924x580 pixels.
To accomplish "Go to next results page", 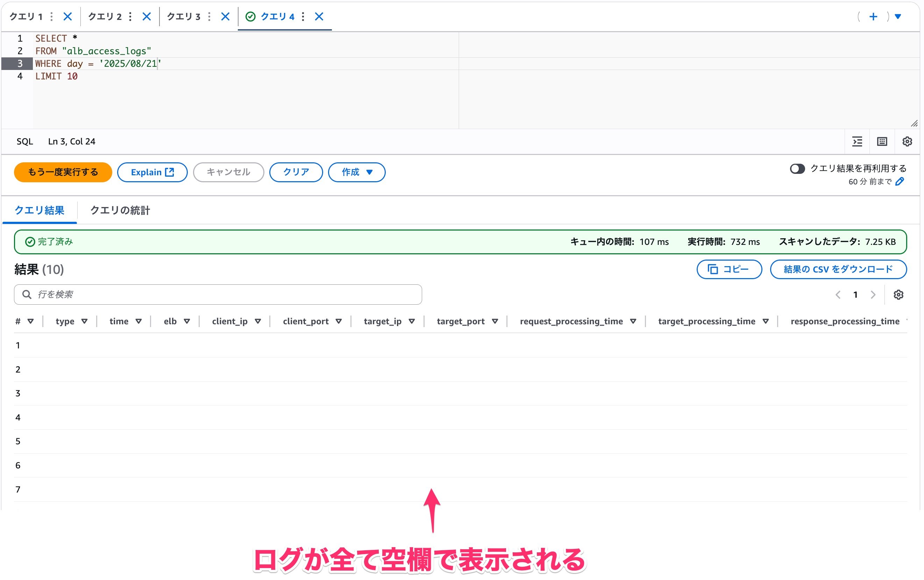I will pos(873,295).
